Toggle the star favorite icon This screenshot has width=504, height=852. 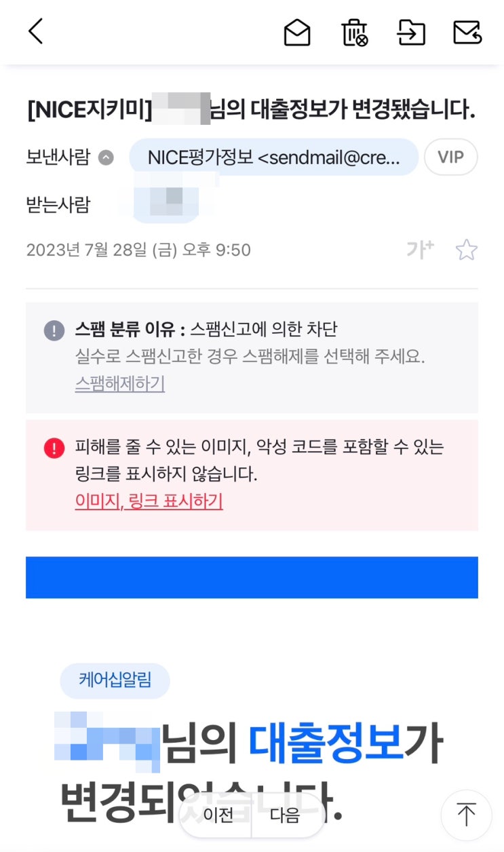(466, 250)
